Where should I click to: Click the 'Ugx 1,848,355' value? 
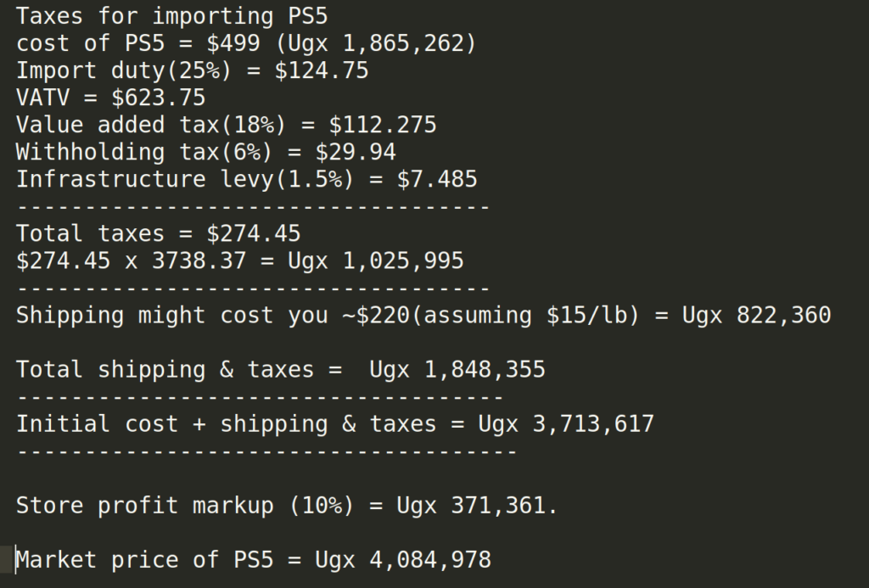tap(457, 370)
